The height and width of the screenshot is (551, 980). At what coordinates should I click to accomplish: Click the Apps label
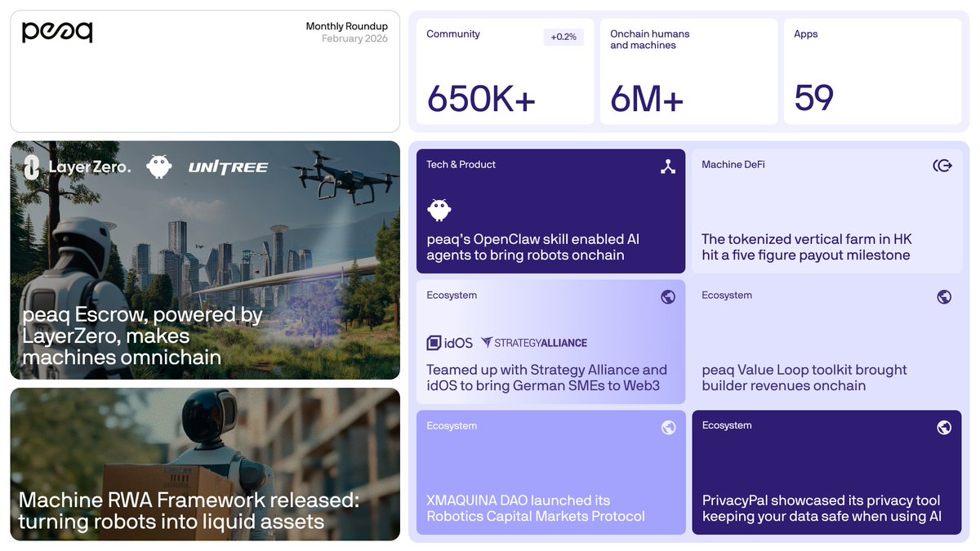point(806,34)
